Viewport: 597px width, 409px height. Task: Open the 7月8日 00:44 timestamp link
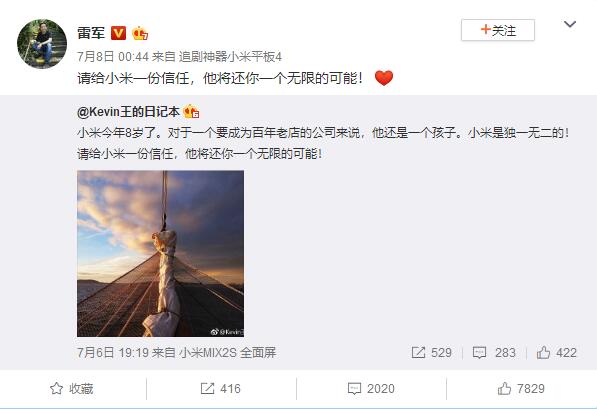[x=113, y=57]
